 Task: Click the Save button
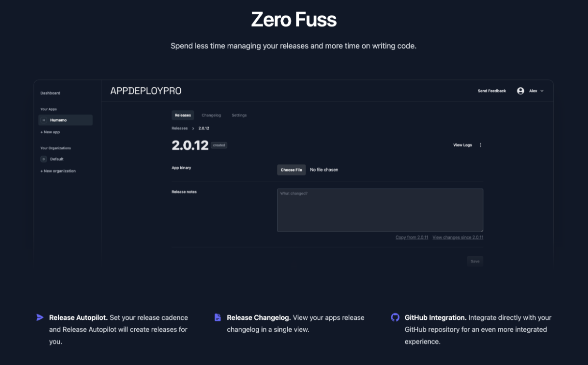475,261
